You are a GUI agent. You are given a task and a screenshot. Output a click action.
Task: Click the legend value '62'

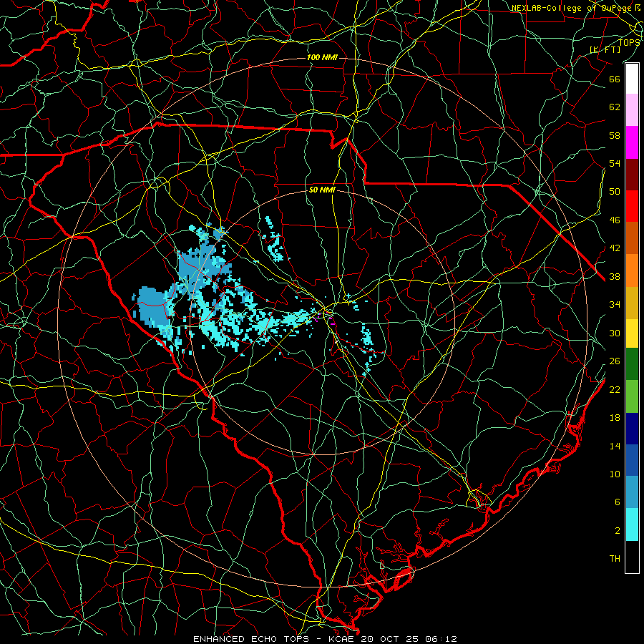615,107
